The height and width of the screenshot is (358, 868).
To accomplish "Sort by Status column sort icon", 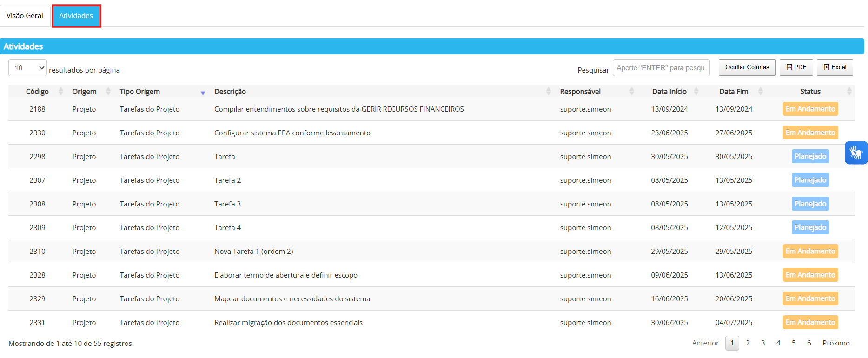I will tap(849, 92).
